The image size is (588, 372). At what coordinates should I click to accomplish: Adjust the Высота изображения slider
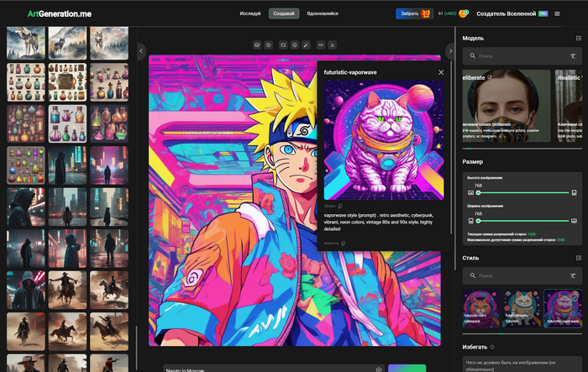click(479, 192)
